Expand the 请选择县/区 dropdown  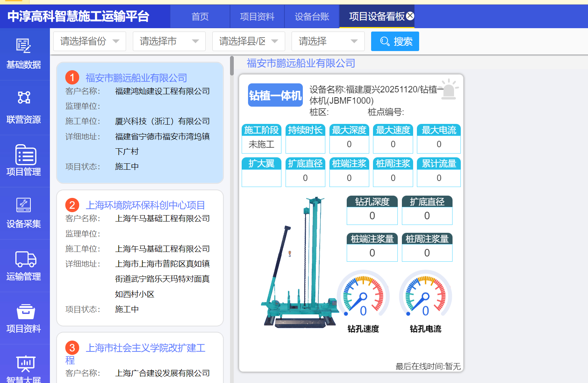click(x=248, y=41)
